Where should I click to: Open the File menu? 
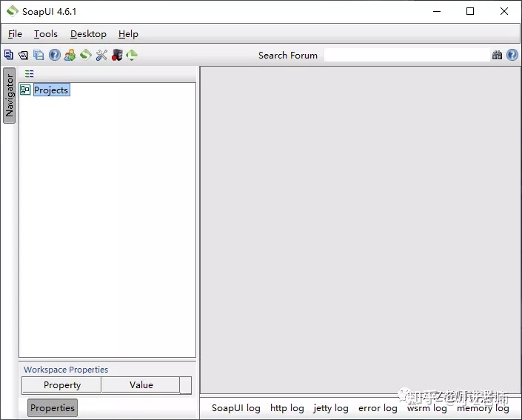click(x=15, y=34)
